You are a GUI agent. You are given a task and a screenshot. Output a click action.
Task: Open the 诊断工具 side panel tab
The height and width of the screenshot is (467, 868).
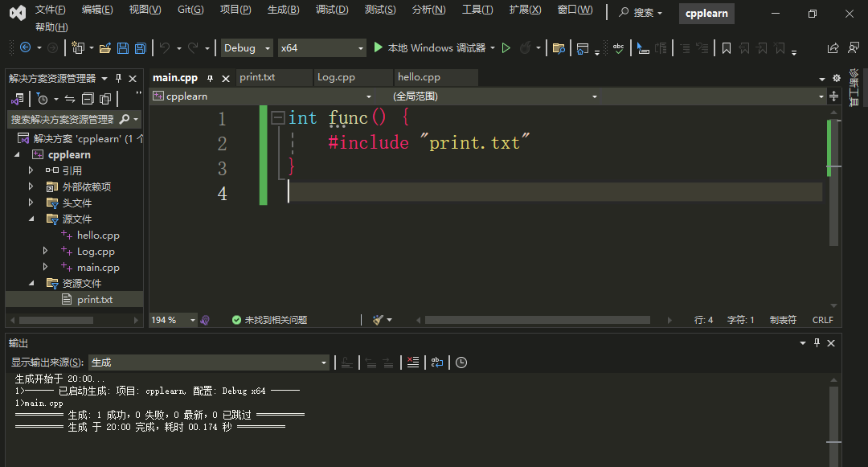(854, 88)
